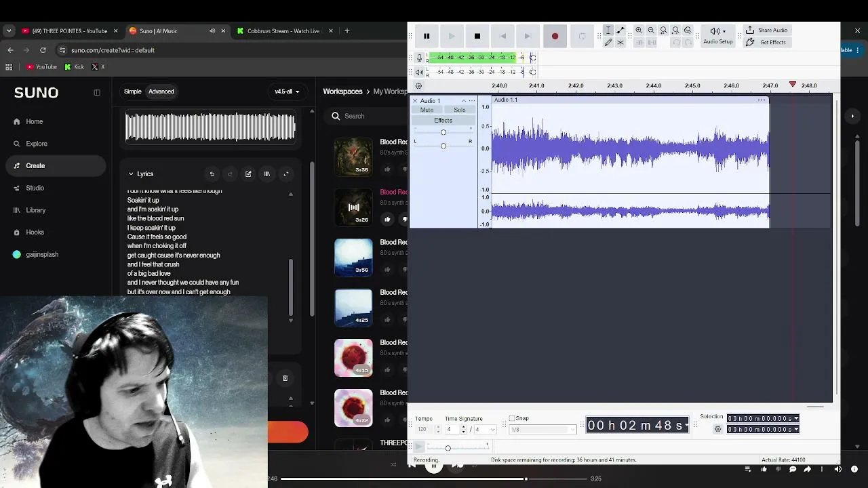The height and width of the screenshot is (488, 868).
Task: Click the speaker playback meter icon
Action: pos(419,72)
